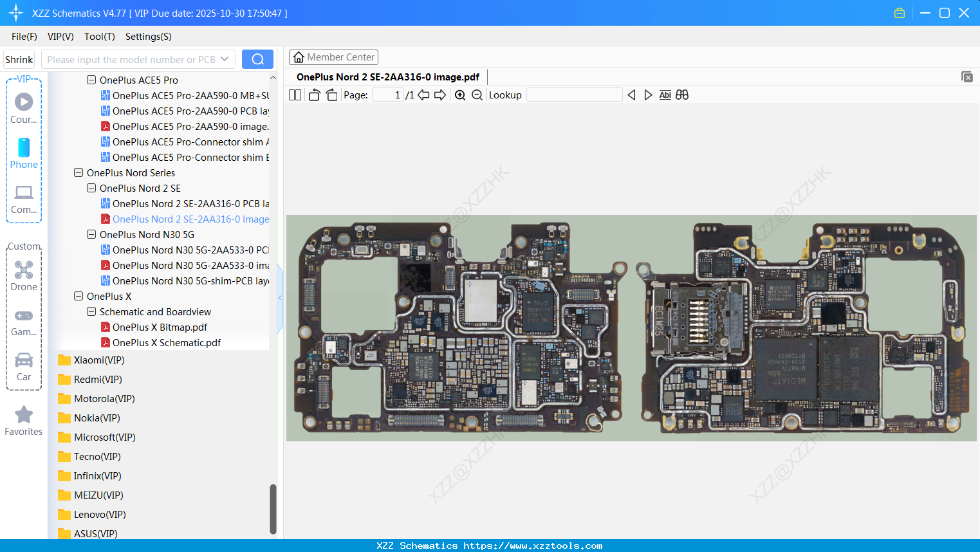
Task: Collapse the OnePlus Nord Series node
Action: coord(79,172)
